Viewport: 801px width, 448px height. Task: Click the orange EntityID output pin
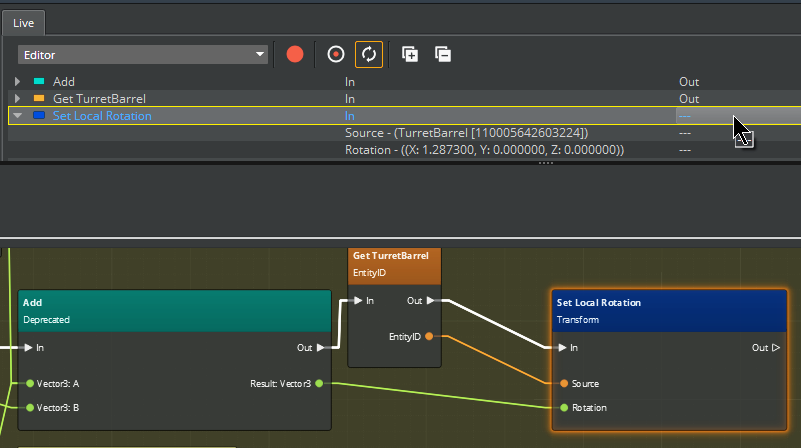429,337
